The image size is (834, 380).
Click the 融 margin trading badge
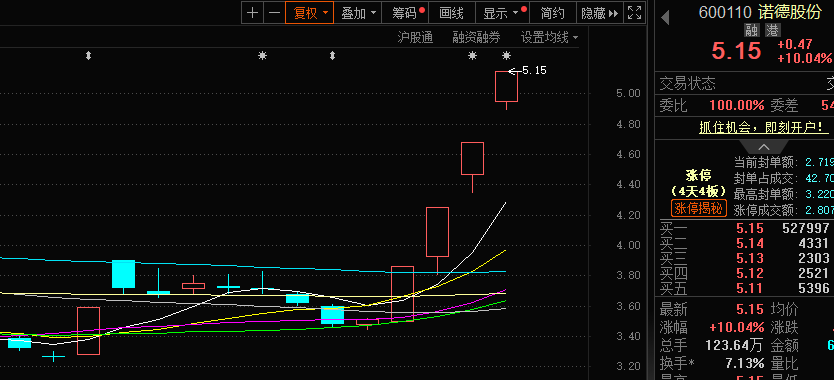coord(752,30)
